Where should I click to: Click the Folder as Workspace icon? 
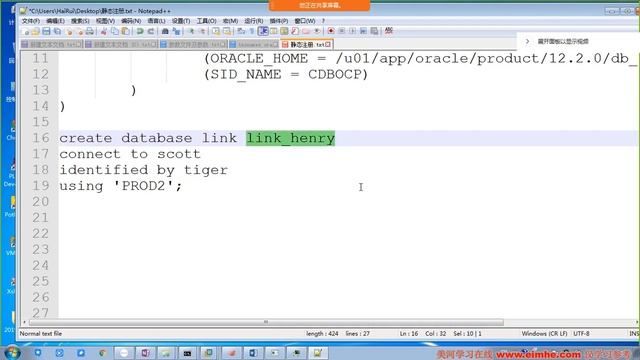pyautogui.click(x=306, y=31)
